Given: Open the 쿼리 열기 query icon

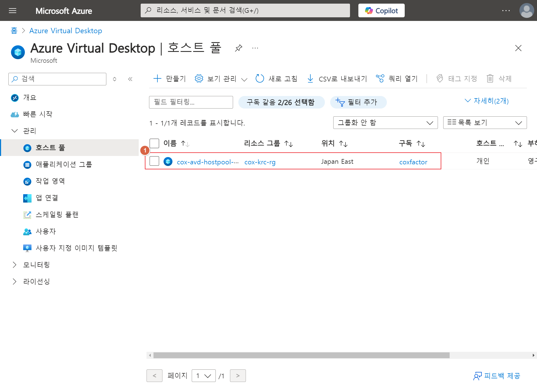Looking at the screenshot, I should point(380,79).
